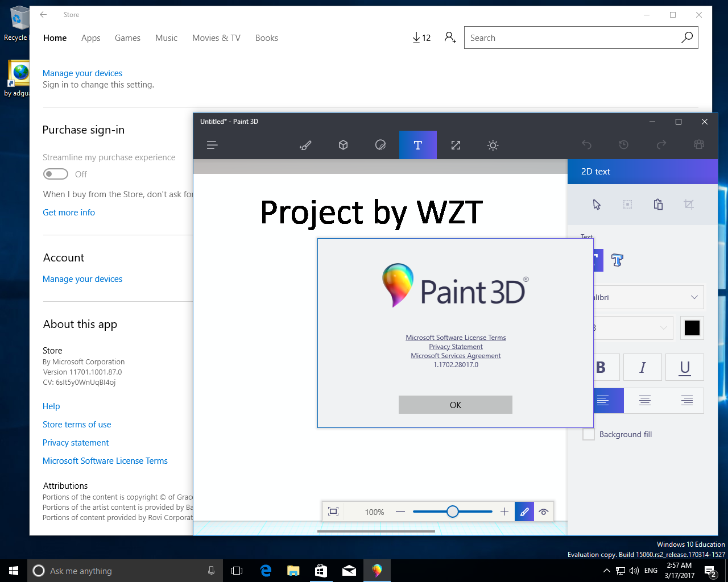Open the Canvas resize tool

456,145
